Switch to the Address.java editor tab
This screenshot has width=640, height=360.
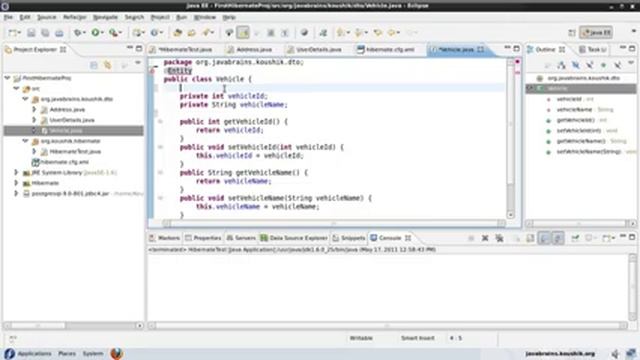click(x=249, y=49)
